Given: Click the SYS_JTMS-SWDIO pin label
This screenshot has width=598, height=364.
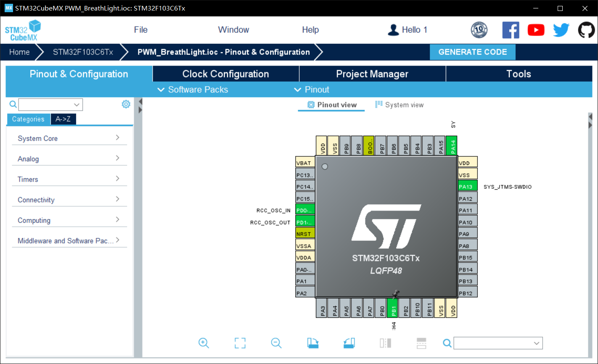Looking at the screenshot, I should pos(508,187).
